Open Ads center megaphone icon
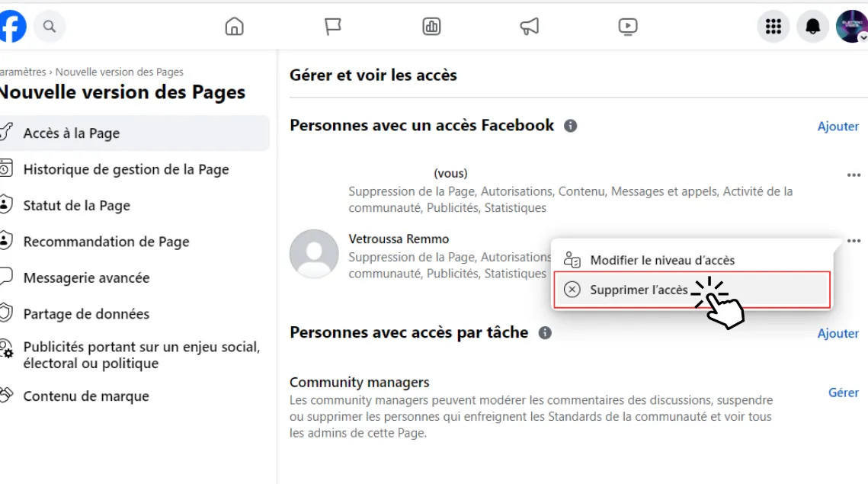 point(529,26)
